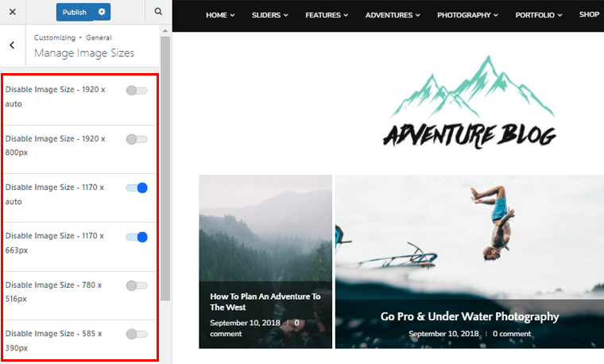The height and width of the screenshot is (364, 604).
Task: Click the sidebar scroll up arrow
Action: pyautogui.click(x=165, y=31)
